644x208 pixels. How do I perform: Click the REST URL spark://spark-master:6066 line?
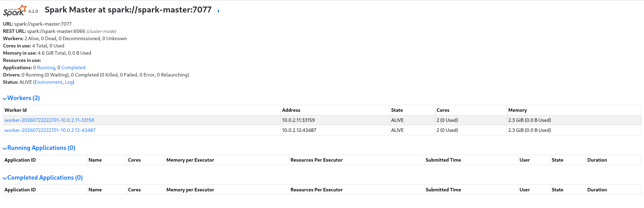tap(60, 31)
